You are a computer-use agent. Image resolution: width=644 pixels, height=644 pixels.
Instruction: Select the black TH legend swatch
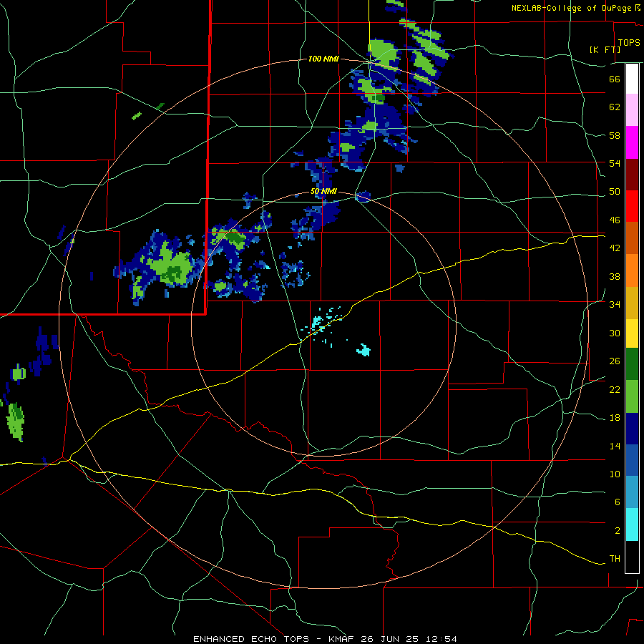632,557
